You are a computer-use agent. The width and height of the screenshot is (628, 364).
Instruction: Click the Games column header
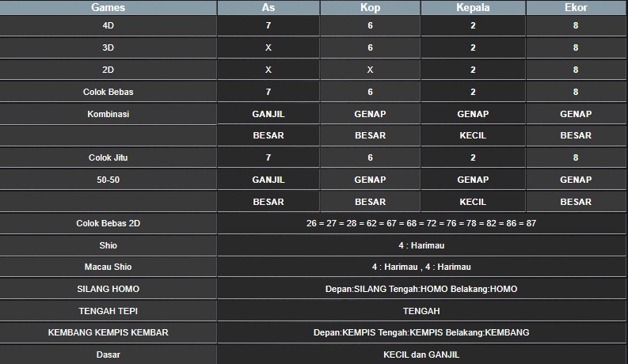click(x=108, y=8)
